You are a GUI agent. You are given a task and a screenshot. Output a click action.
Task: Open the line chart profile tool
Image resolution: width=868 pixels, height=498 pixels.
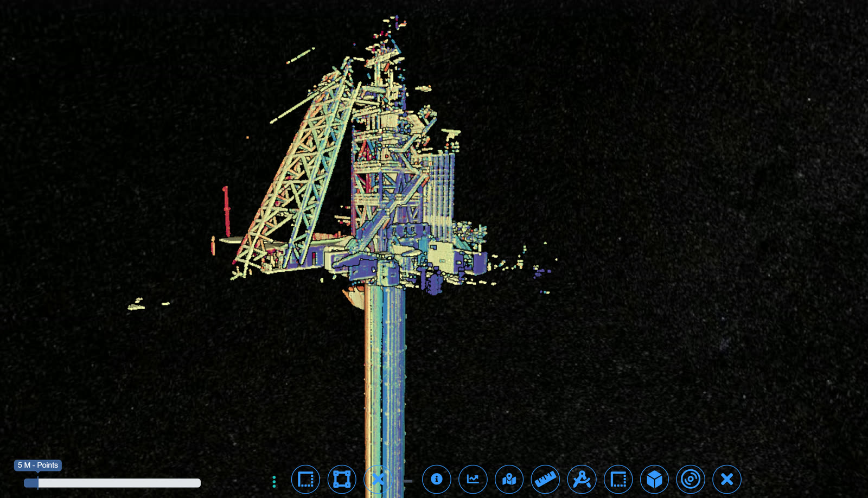(473, 480)
